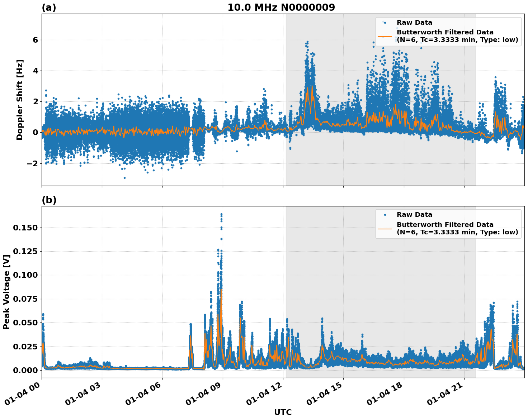Click the highest Doppler spike around 6 Hz

pyautogui.click(x=307, y=42)
